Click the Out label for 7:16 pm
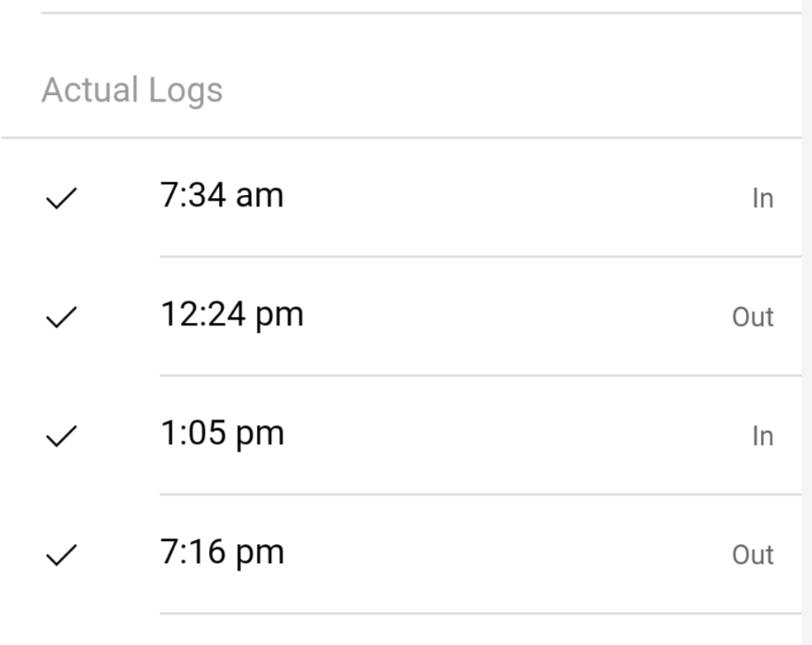Image resolution: width=812 pixels, height=645 pixels. click(x=753, y=556)
